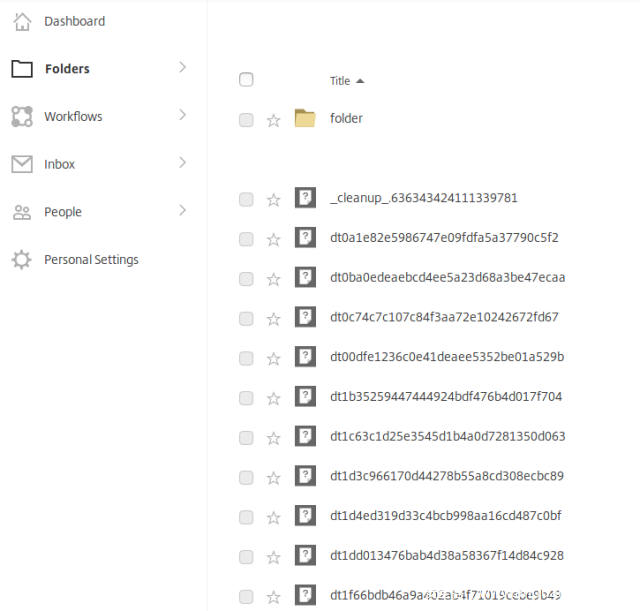Open file dt1d4ed319d33c4bcb998aa16cd487c0bf
The image size is (640, 611).
coord(446,515)
